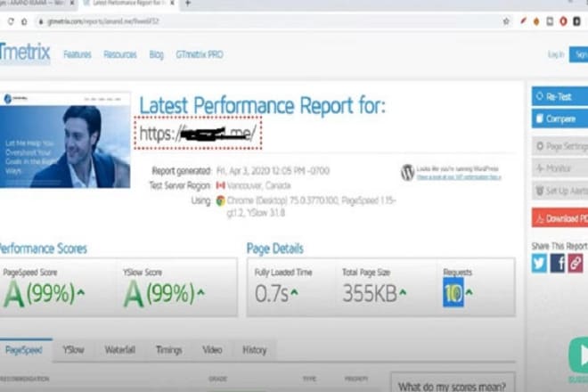
Task: Click the website screenshot thumbnail
Action: [x=65, y=140]
